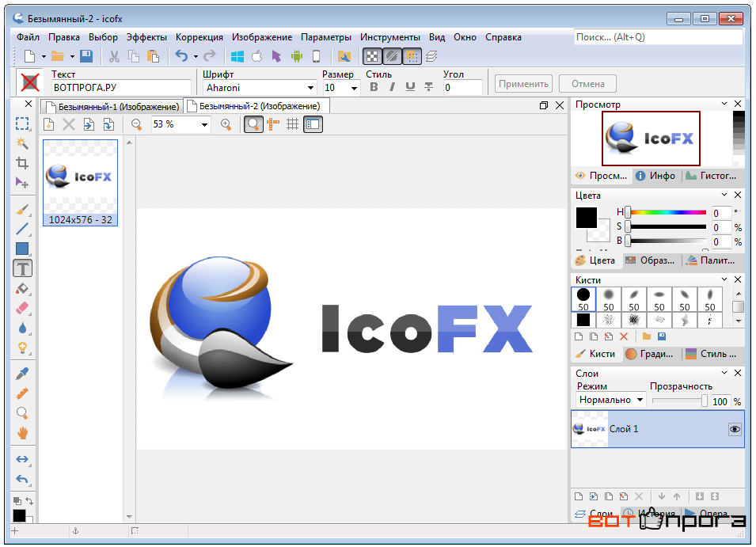Screen dimensions: 756x547
Task: Click the black foreground color swatch in Цвета
Action: click(586, 218)
